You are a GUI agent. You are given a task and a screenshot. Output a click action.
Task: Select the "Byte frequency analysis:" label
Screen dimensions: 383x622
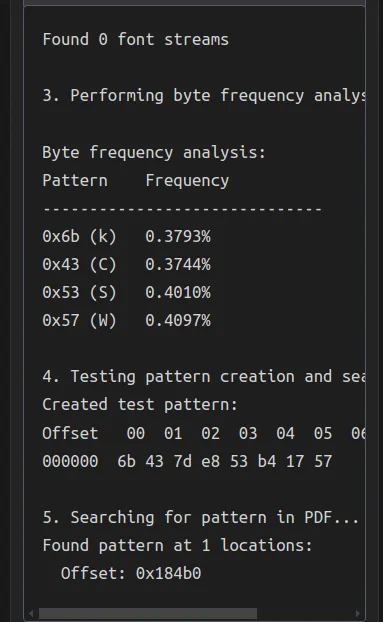coord(154,152)
